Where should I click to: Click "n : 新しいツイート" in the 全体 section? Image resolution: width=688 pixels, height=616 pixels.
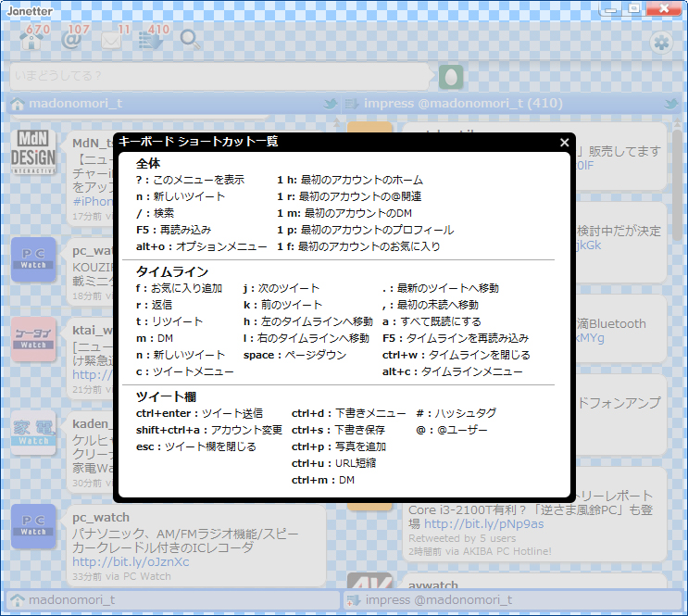181,196
